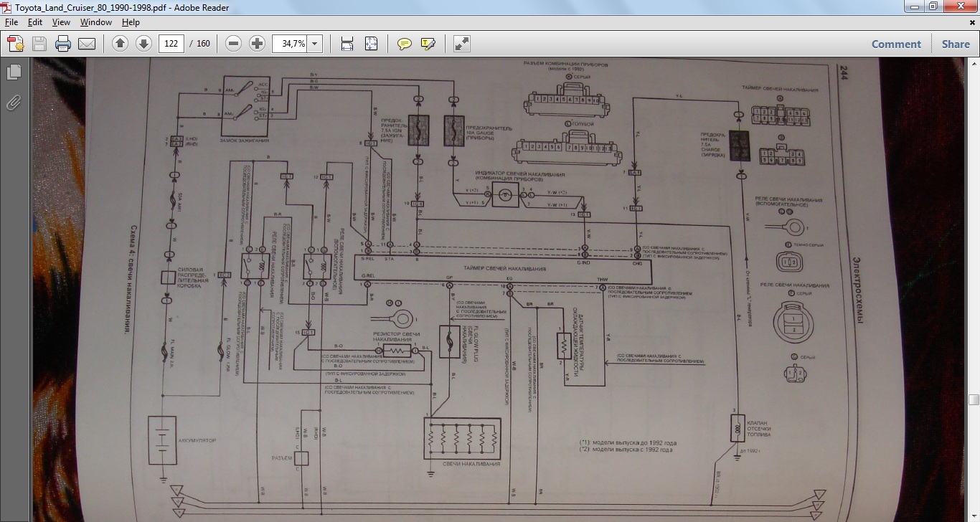
Task: Click the scrolling mode icon
Action: point(347,44)
